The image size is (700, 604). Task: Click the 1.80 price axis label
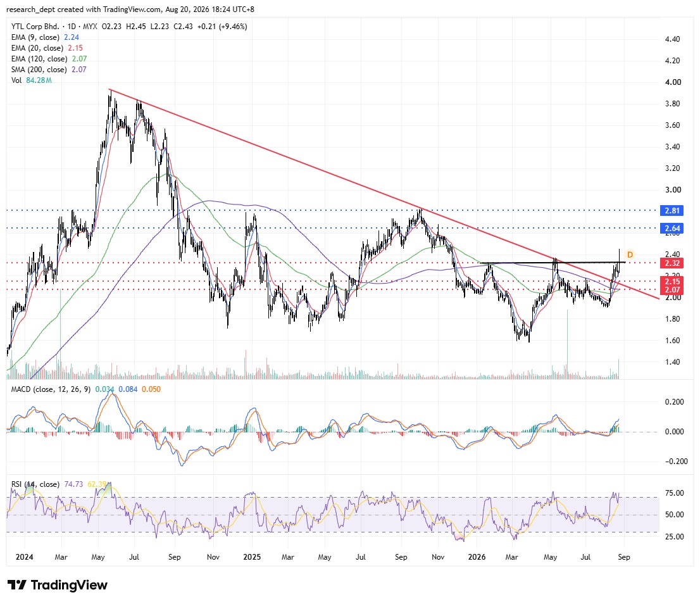[x=672, y=318]
